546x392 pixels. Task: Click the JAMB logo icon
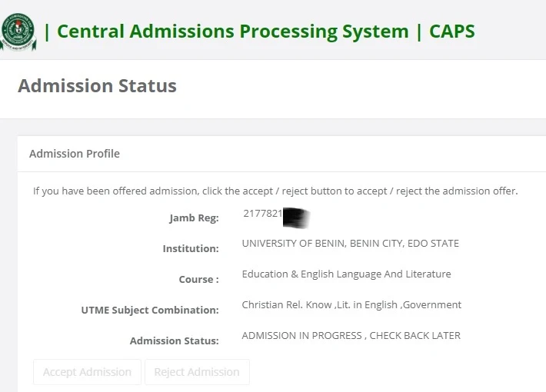(18, 32)
